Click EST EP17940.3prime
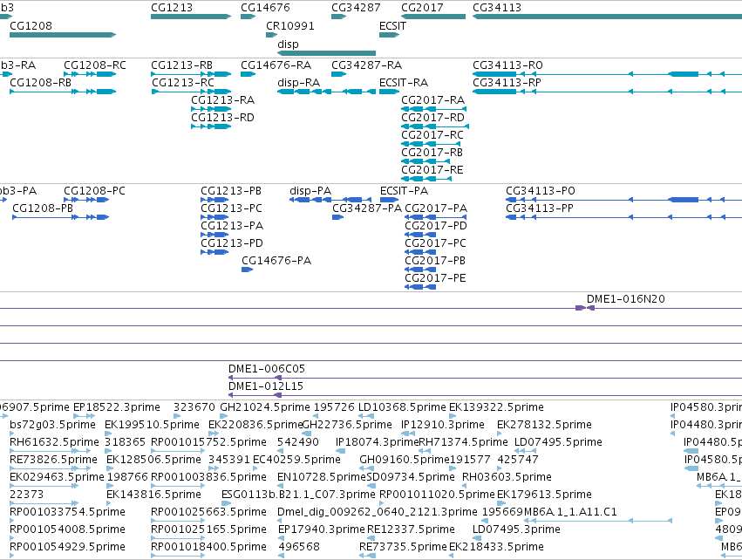Image resolution: width=742 pixels, height=560 pixels. pyautogui.click(x=322, y=529)
